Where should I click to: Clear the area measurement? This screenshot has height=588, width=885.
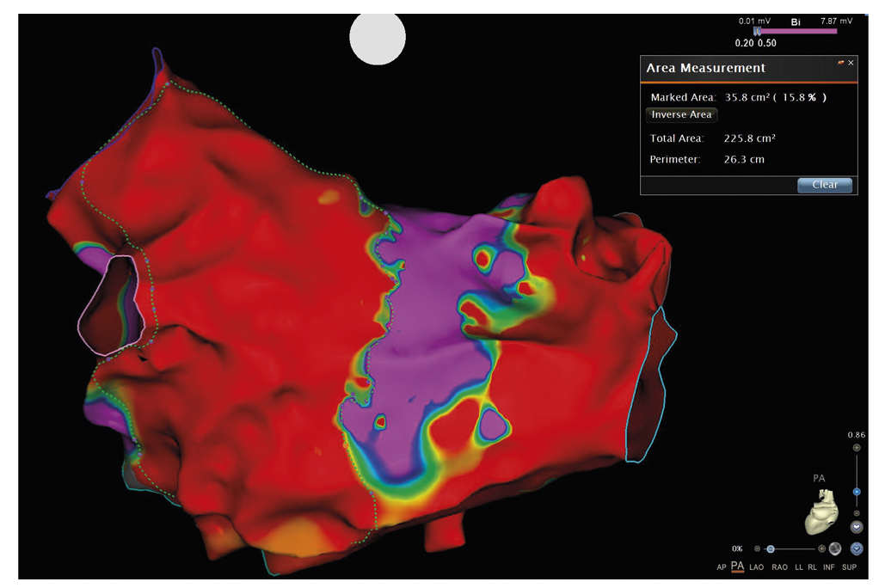pos(824,185)
